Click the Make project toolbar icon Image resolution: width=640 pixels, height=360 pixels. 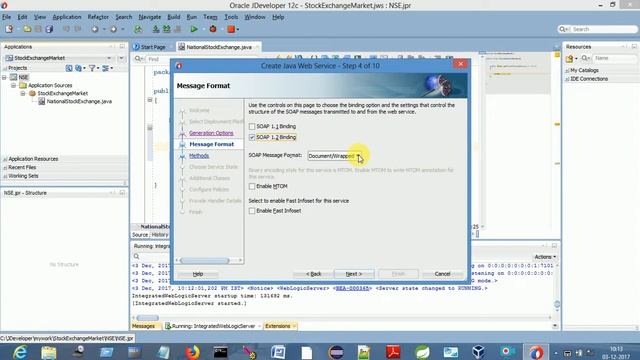coord(156,29)
